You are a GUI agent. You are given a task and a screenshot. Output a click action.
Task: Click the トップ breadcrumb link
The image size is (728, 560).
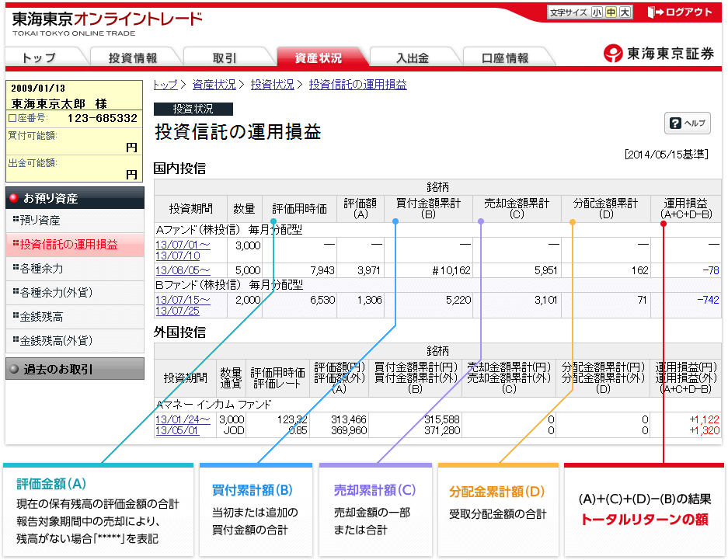point(165,85)
